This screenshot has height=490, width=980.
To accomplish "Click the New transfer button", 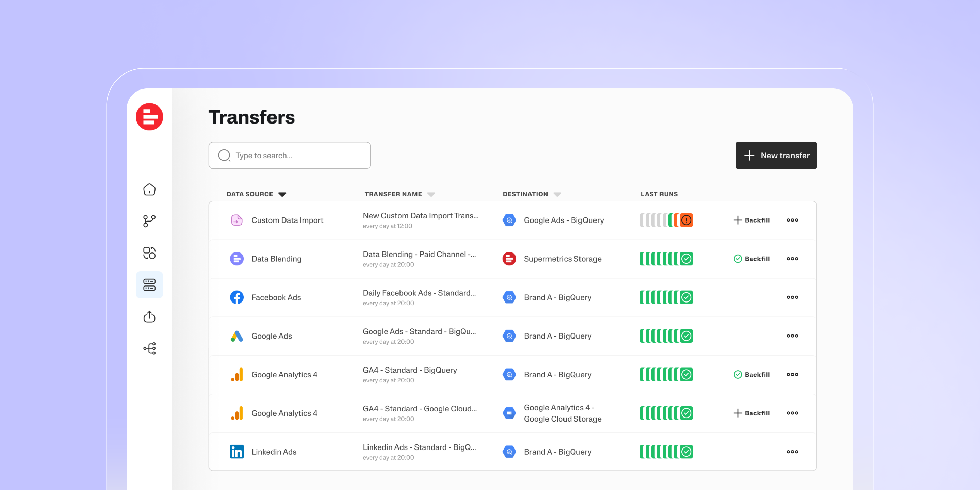I will coord(776,155).
